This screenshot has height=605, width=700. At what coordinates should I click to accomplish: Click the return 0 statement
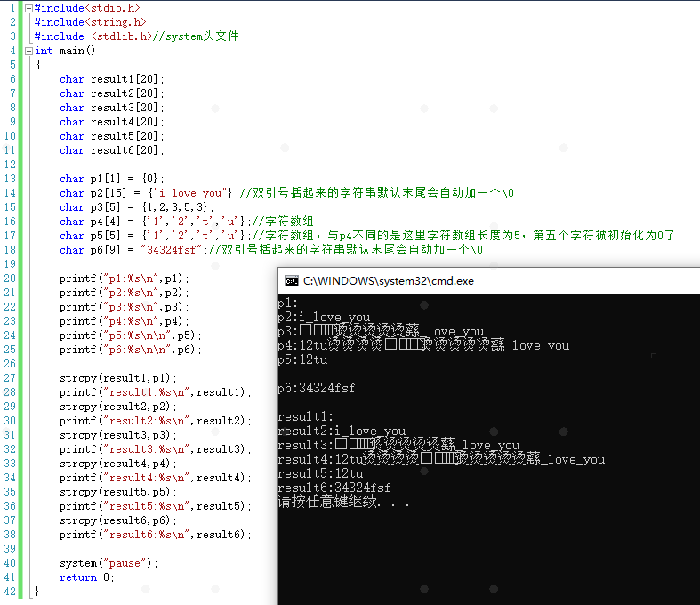[87, 578]
